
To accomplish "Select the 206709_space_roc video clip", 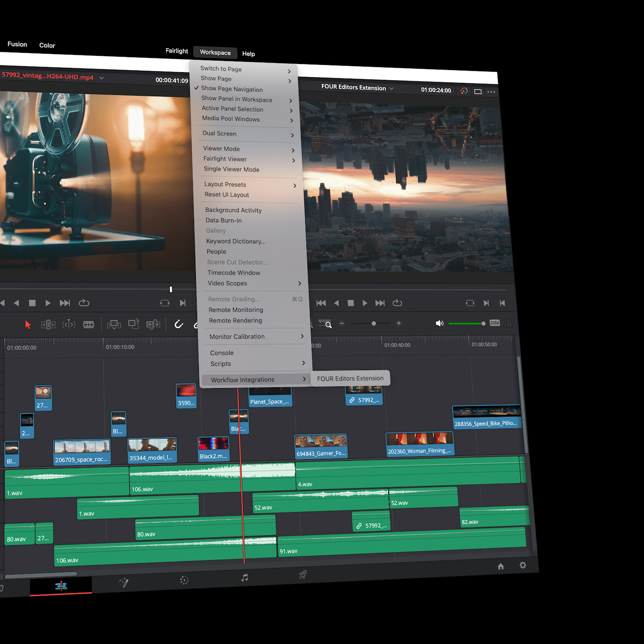I will (x=82, y=452).
